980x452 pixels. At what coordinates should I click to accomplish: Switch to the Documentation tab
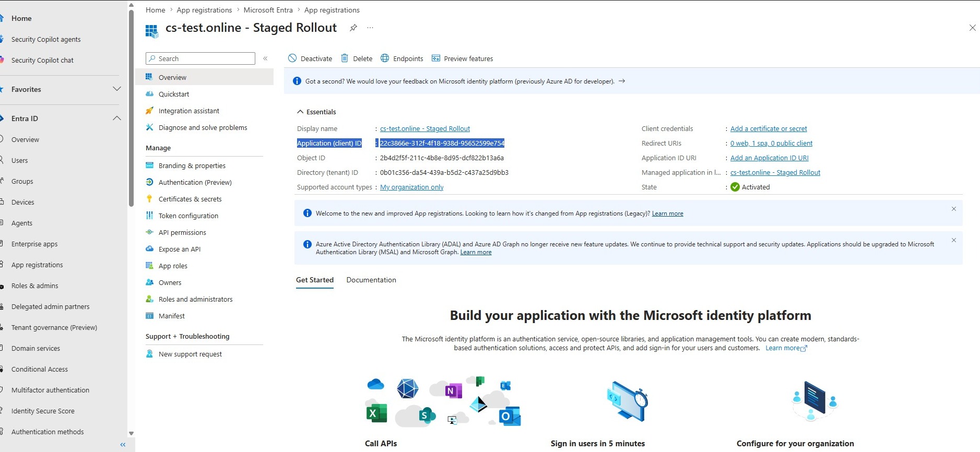371,280
